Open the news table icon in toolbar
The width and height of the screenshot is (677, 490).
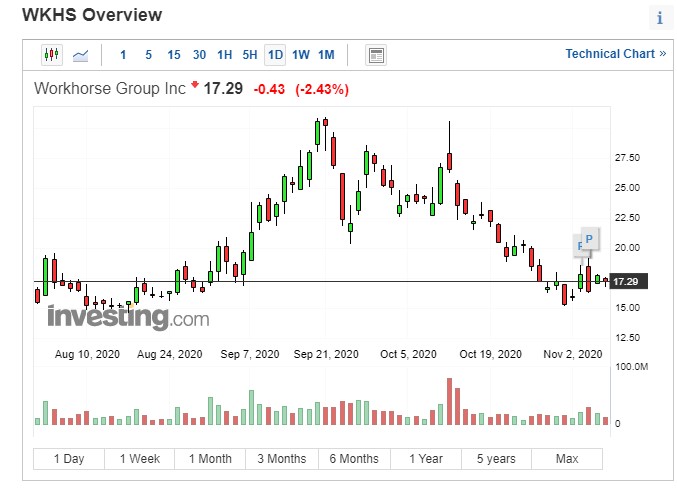tap(376, 55)
